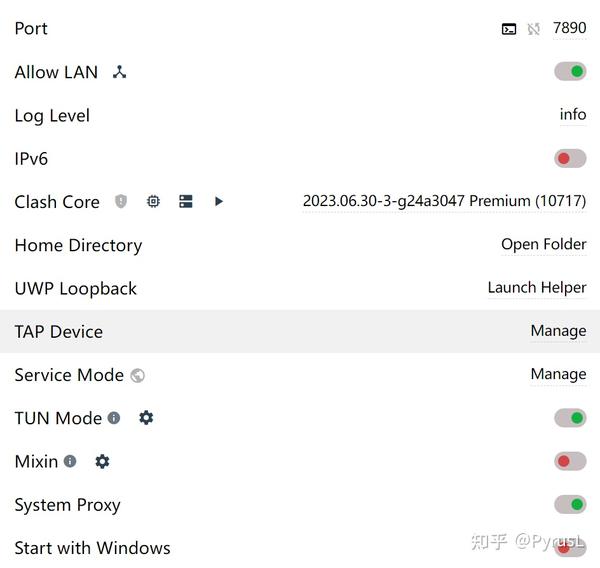Viewport: 600px width, 568px height.
Task: Disable the System Proxy toggle
Action: [x=570, y=504]
